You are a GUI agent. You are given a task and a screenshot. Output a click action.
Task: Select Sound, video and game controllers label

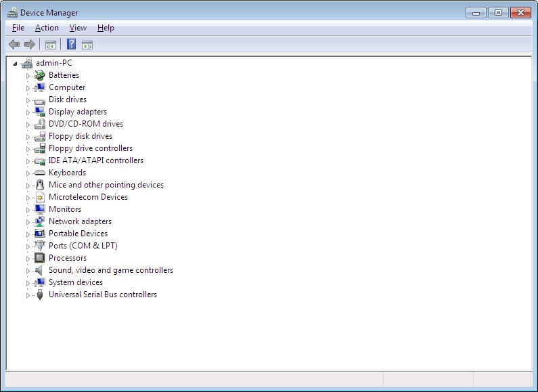[111, 270]
